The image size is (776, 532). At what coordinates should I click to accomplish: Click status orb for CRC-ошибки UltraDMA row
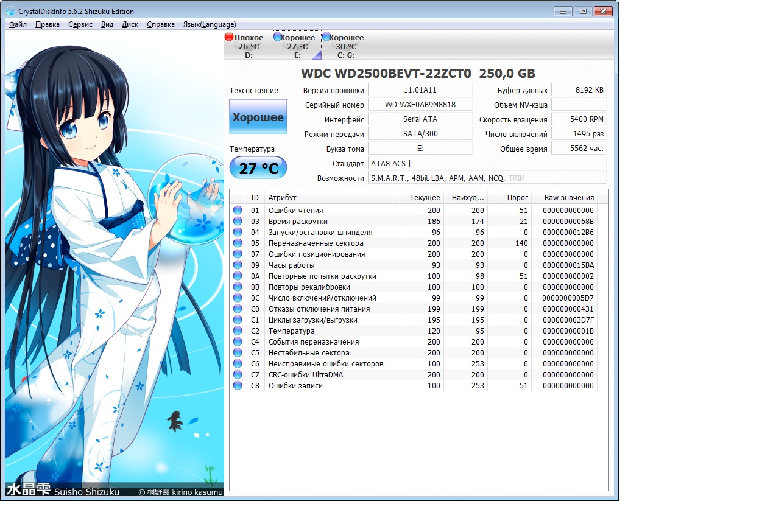238,375
